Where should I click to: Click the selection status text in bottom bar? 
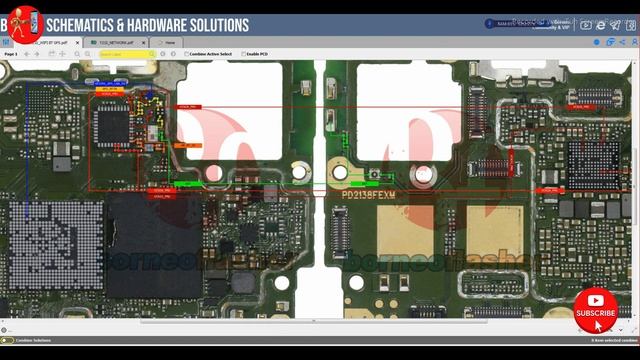click(x=614, y=340)
